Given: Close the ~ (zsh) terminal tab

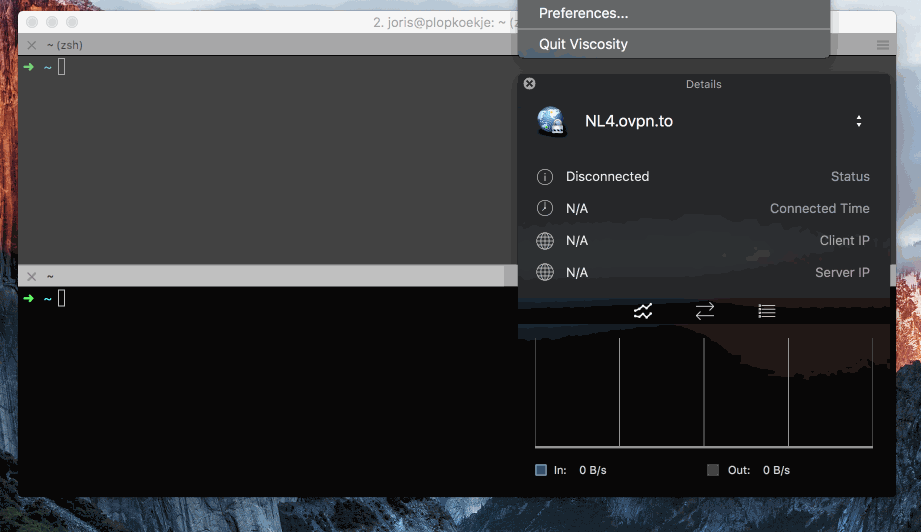Looking at the screenshot, I should (x=32, y=45).
